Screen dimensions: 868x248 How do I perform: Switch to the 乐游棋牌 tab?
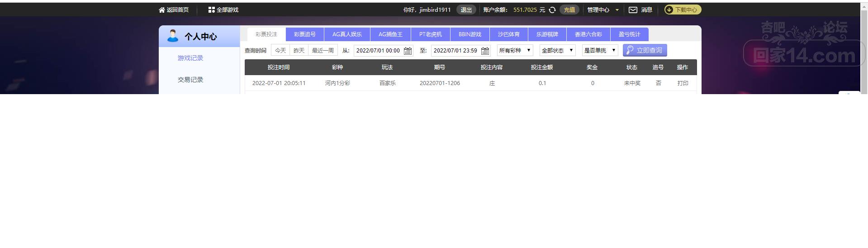(x=547, y=34)
